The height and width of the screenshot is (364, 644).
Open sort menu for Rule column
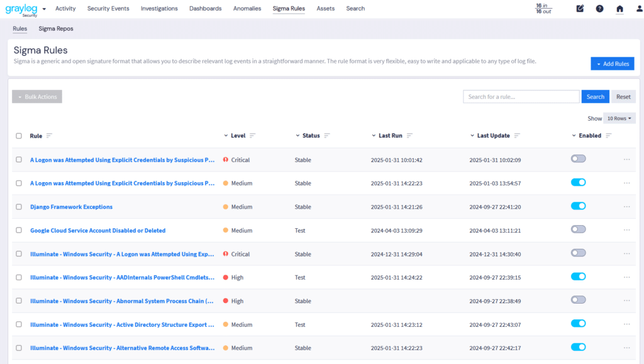pyautogui.click(x=49, y=135)
